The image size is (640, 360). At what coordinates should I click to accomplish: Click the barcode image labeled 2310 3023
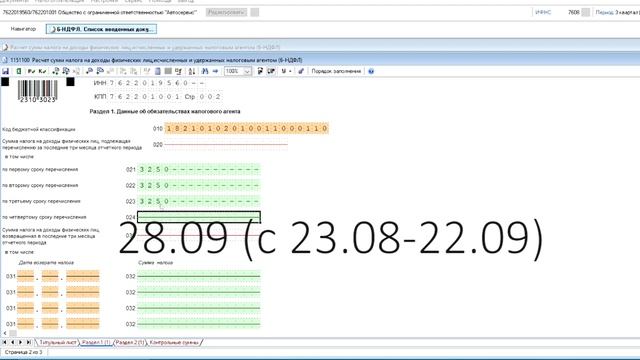[x=37, y=91]
